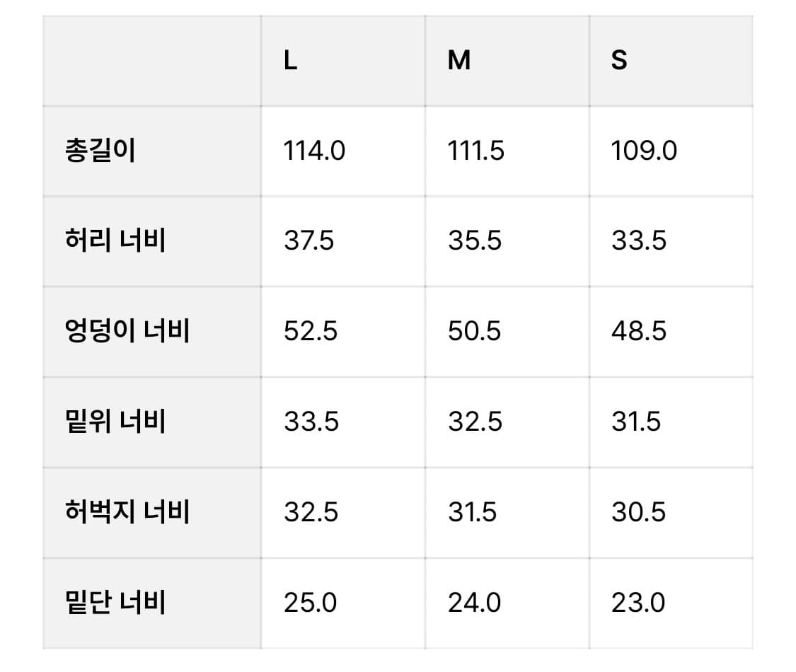The height and width of the screenshot is (672, 796).
Task: Click the 30.5 thigh value for S
Action: [638, 512]
